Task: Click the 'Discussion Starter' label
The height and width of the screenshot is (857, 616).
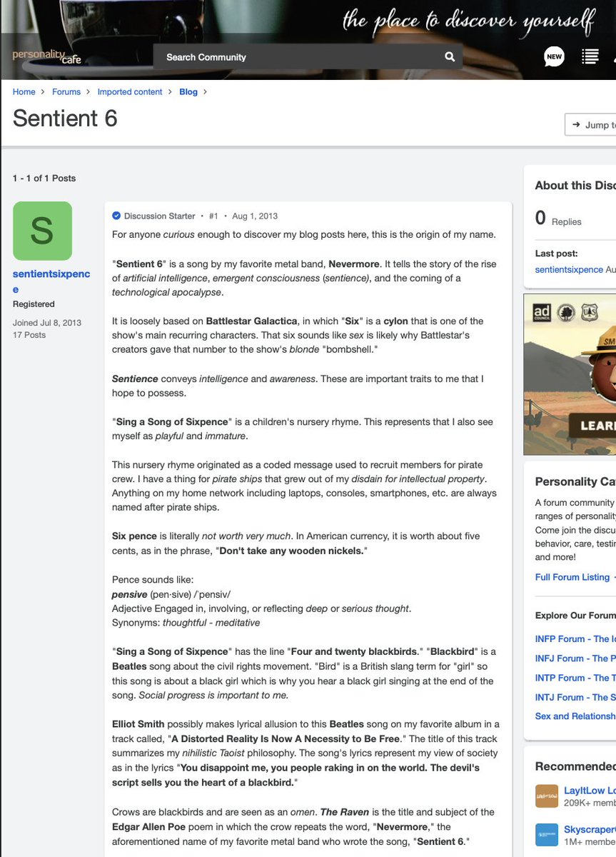Action: [160, 216]
